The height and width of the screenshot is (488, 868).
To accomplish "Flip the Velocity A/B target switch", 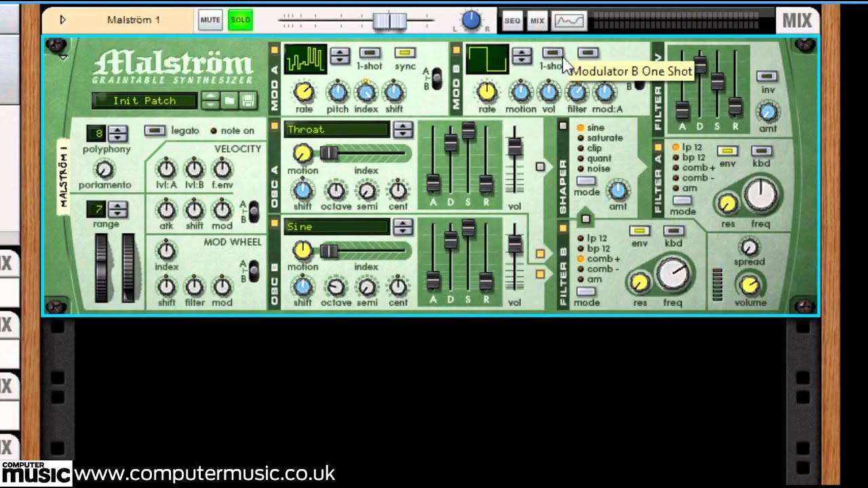I will [x=254, y=211].
